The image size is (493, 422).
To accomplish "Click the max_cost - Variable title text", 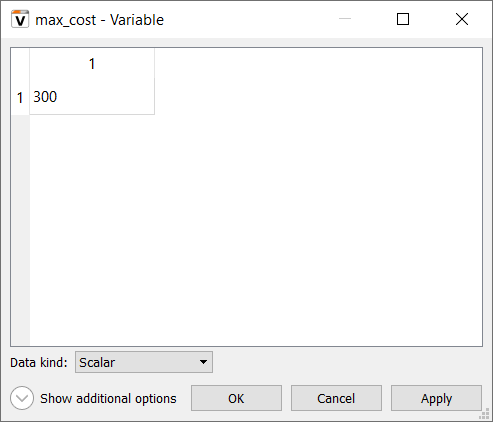I will [x=100, y=20].
